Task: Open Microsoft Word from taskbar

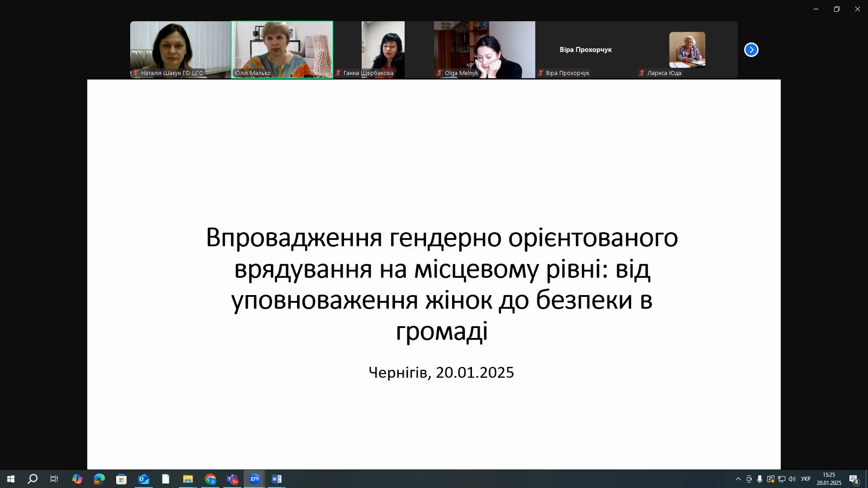Action: pos(276,479)
